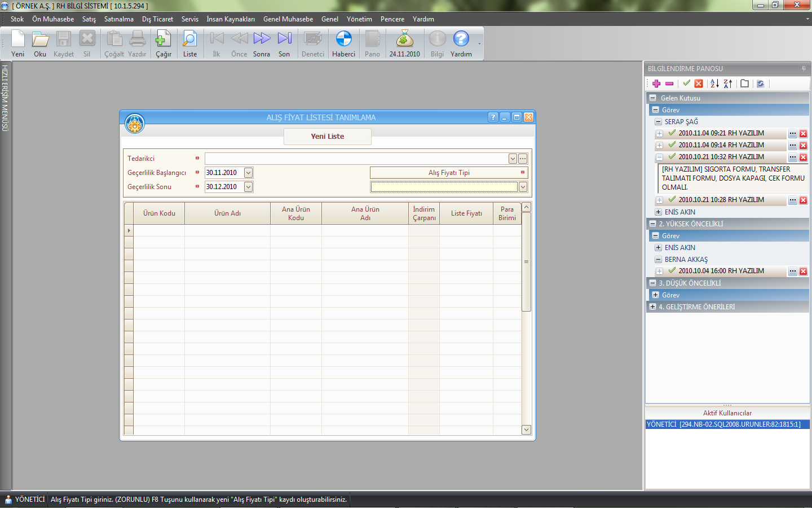Click the Çağır toolbar icon
The image size is (812, 508).
[x=163, y=40]
